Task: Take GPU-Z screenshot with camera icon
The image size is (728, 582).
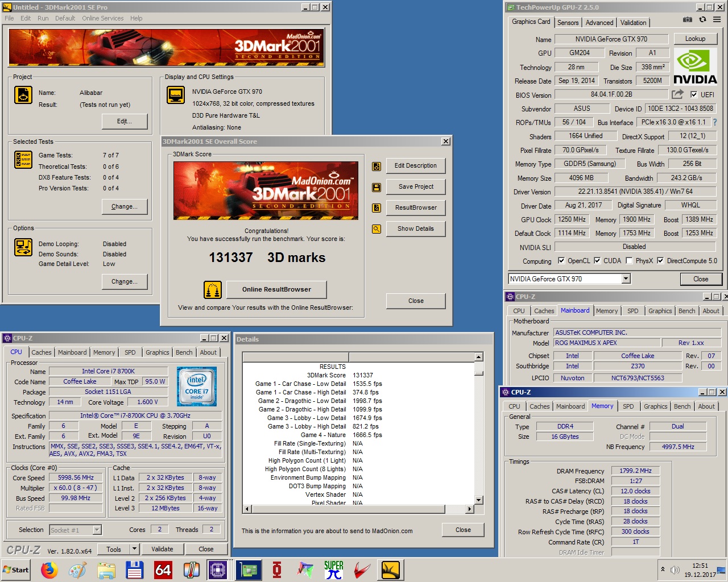Action: coord(688,19)
